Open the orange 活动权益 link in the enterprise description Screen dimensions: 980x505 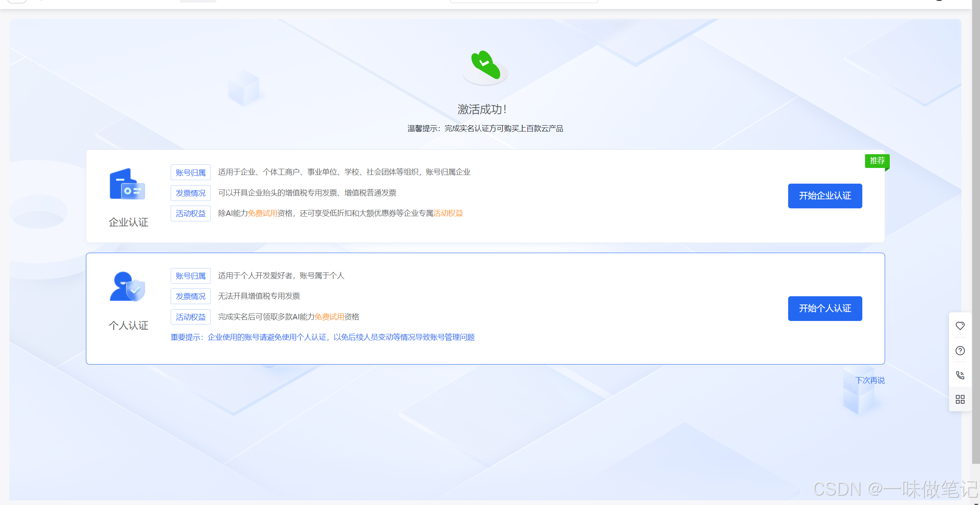pyautogui.click(x=448, y=213)
